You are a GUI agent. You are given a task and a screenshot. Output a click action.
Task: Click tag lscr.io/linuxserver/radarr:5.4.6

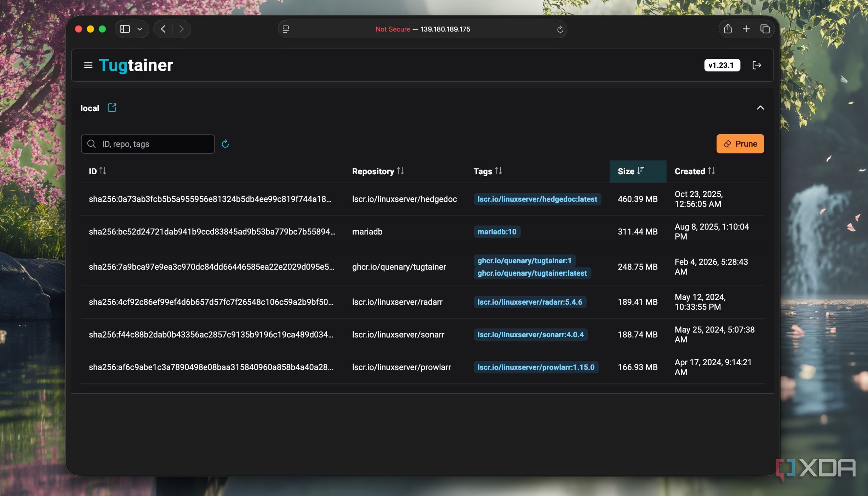click(x=530, y=302)
